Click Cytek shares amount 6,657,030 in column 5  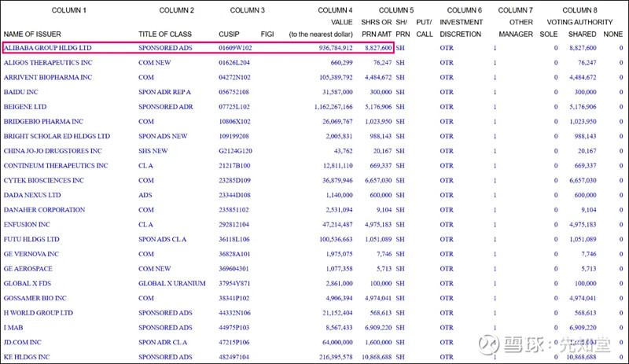point(378,180)
